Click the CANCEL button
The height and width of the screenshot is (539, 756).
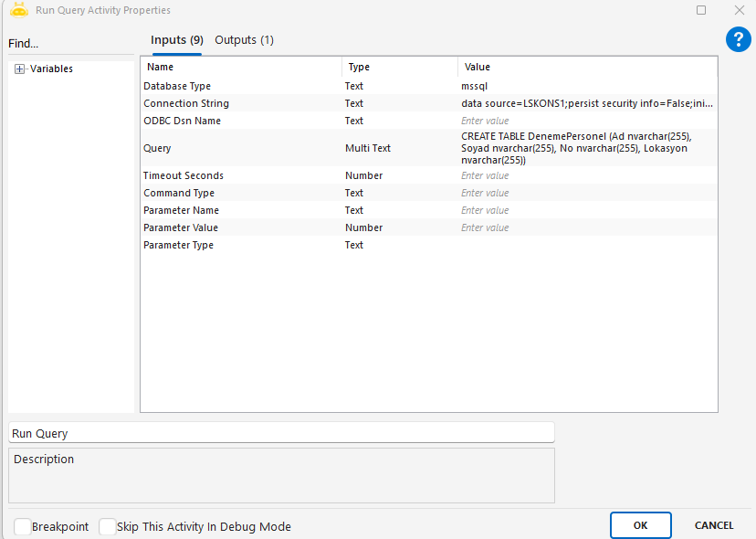714,525
